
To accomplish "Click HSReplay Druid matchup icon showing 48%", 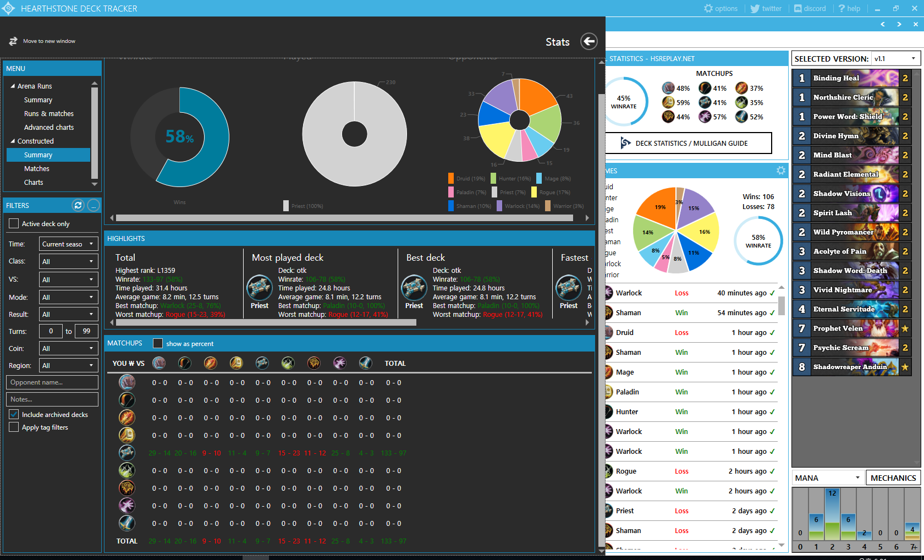I will (x=668, y=88).
